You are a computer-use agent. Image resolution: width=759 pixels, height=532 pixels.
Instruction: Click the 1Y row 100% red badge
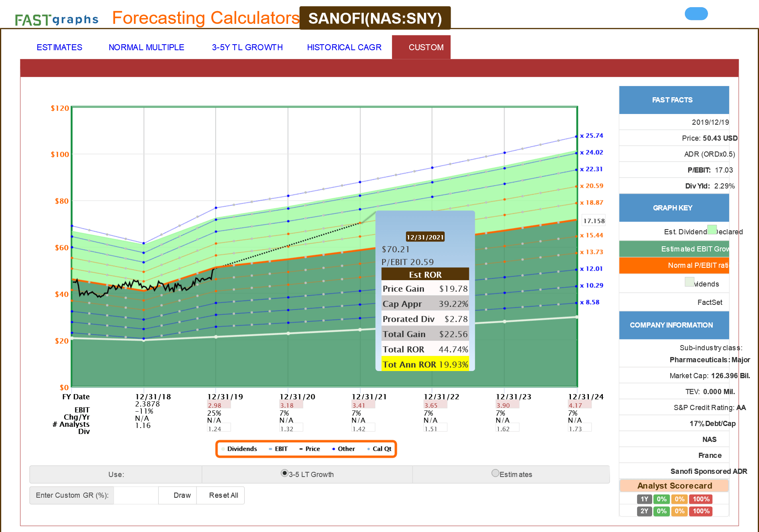pyautogui.click(x=701, y=499)
